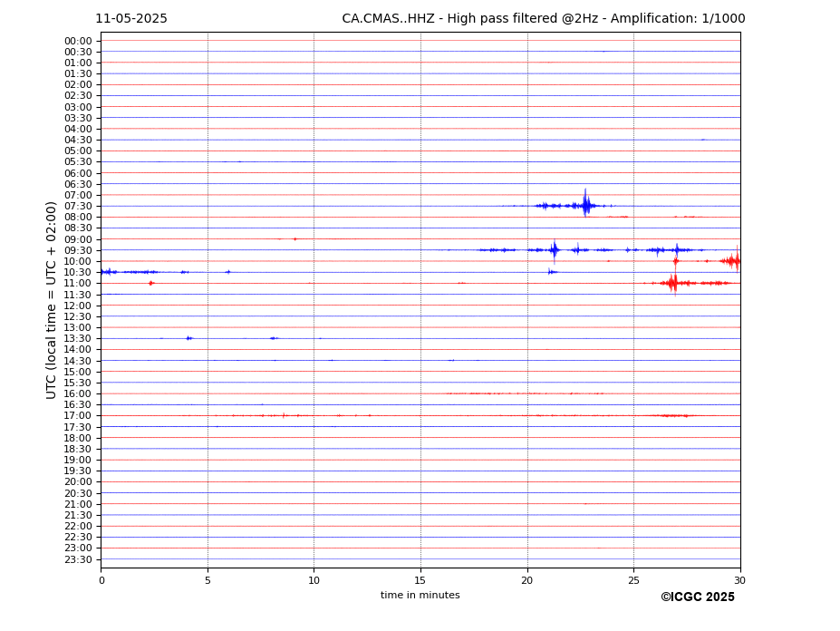
Task: Click the x-axis tick label 5
Action: click(208, 580)
